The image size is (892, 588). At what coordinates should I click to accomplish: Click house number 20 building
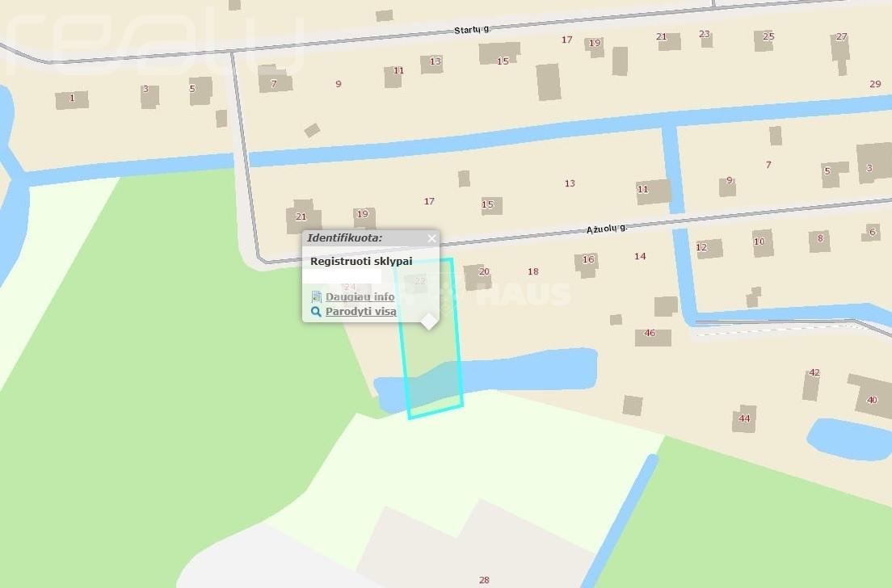tap(478, 277)
